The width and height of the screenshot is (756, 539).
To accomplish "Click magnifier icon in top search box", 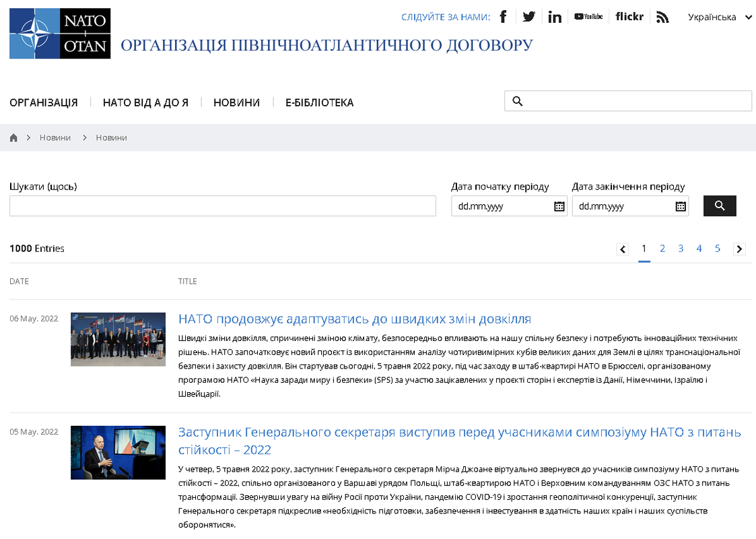I will click(517, 101).
